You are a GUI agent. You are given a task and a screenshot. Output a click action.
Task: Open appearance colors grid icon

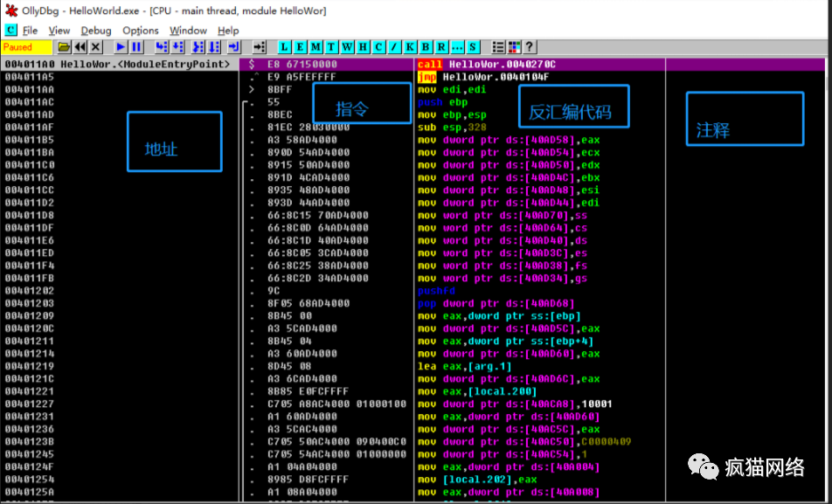click(x=514, y=47)
